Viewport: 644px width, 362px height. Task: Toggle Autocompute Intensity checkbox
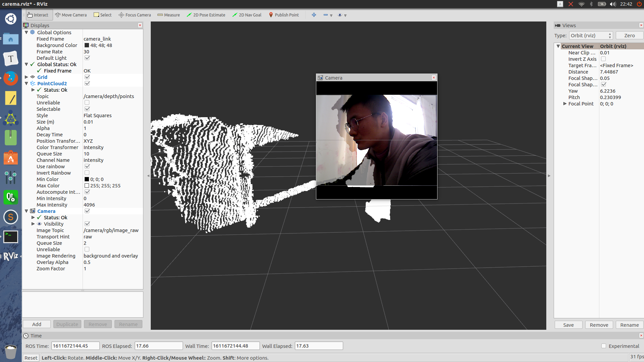click(x=87, y=192)
